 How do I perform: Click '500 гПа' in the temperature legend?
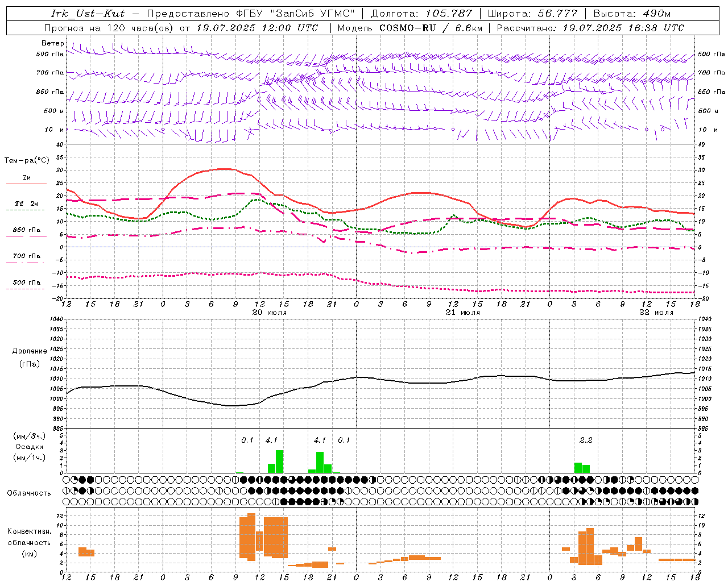27,282
